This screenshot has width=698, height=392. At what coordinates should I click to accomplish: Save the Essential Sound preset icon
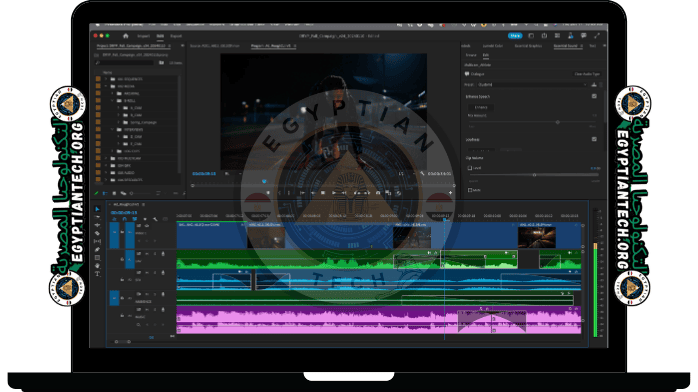pyautogui.click(x=594, y=85)
